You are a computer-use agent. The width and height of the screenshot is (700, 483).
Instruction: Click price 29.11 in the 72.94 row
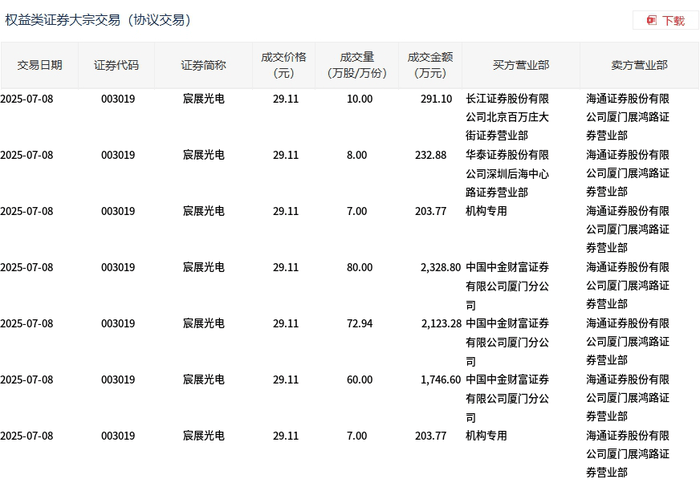[x=286, y=324]
